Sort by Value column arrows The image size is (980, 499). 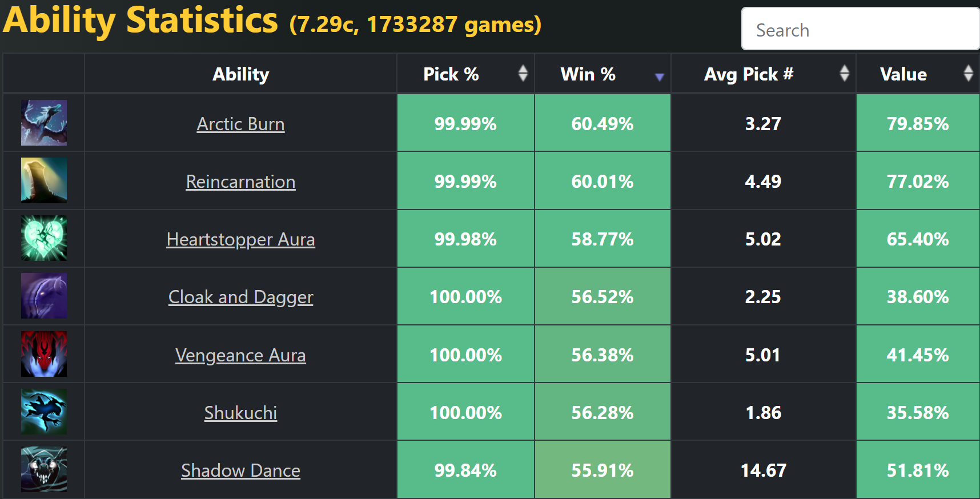coord(968,73)
